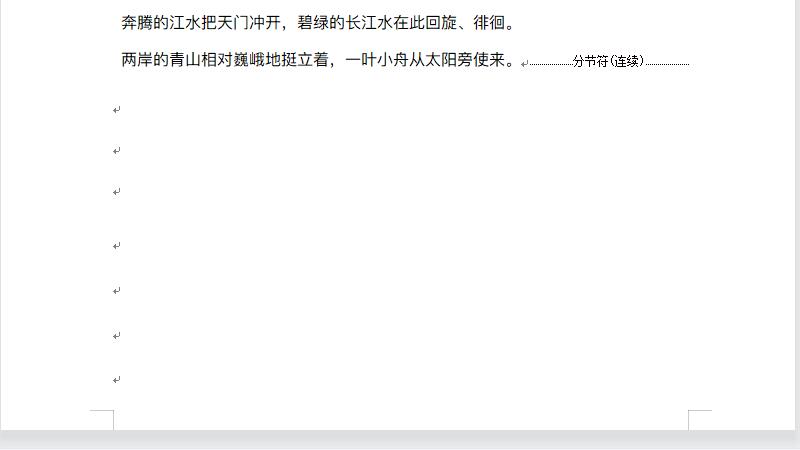800x450 pixels.
Task: Click the dotted line left of 分节符
Action: point(551,64)
